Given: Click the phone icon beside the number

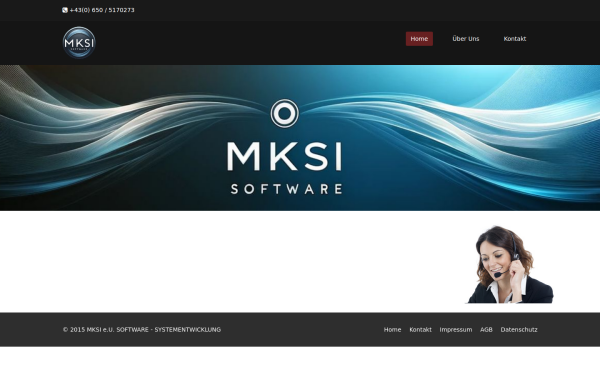Looking at the screenshot, I should (x=65, y=10).
